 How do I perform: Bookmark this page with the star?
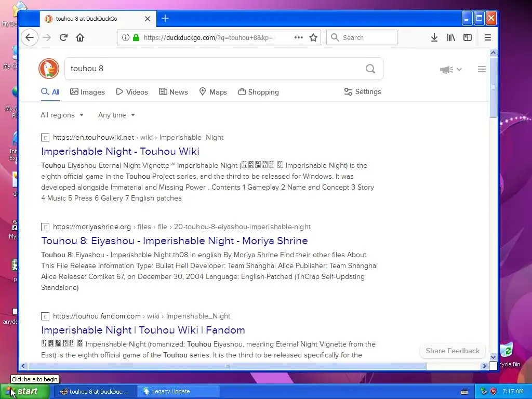(313, 37)
